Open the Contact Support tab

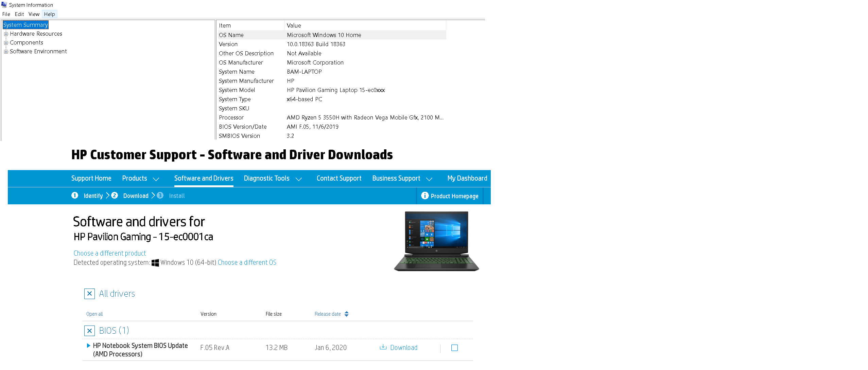339,178
